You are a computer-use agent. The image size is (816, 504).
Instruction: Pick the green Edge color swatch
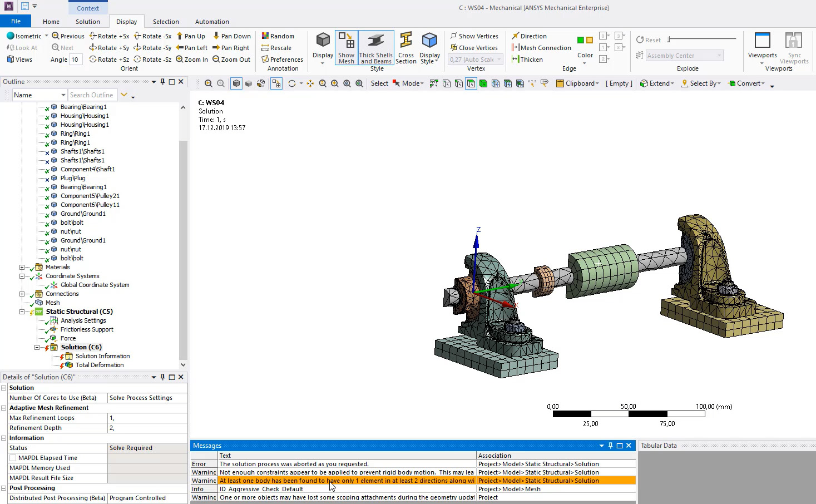(581, 40)
